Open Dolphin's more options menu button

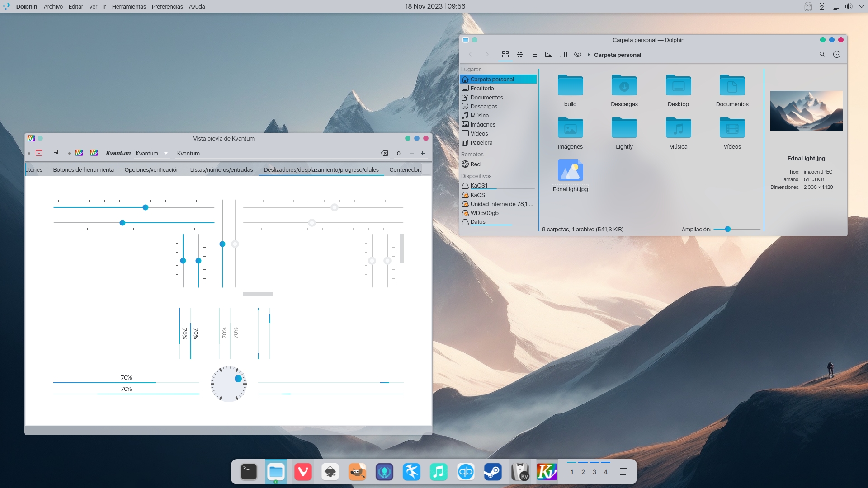[837, 54]
